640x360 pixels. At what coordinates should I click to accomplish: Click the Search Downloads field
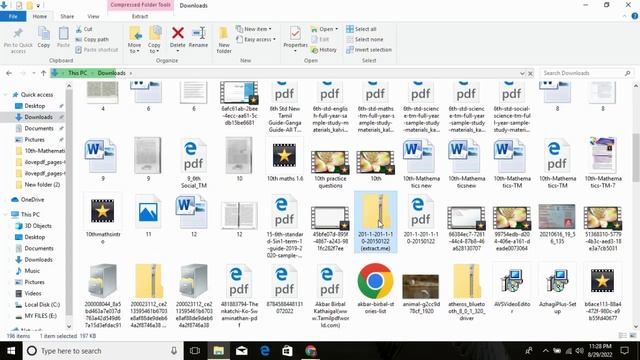pos(586,73)
